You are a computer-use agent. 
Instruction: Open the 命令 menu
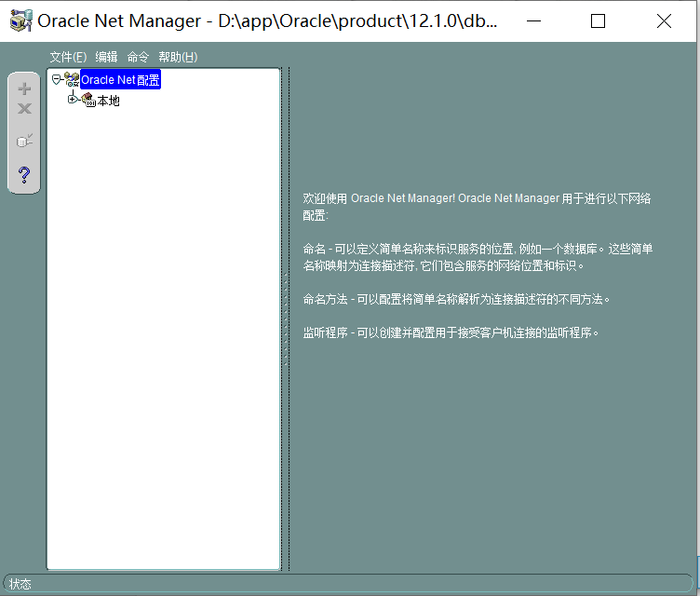(x=138, y=57)
